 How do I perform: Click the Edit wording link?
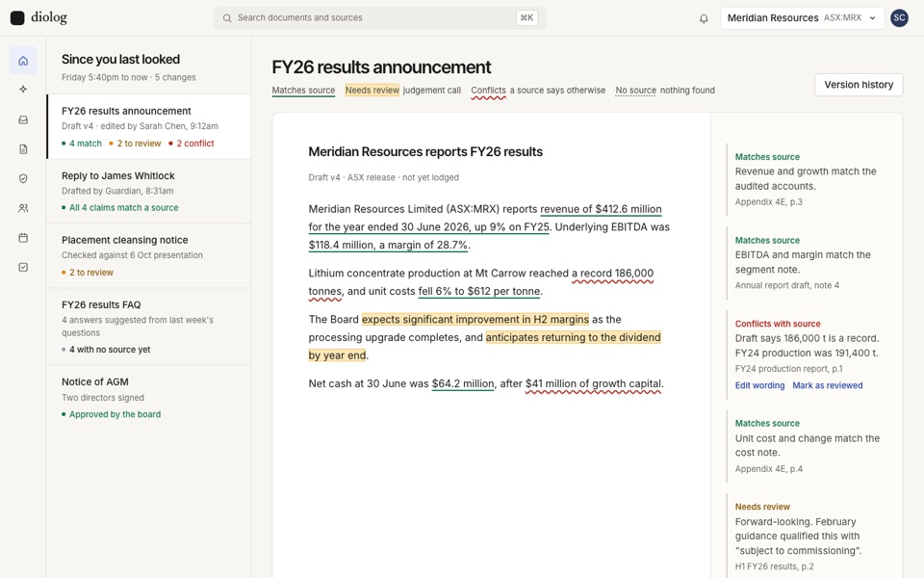coord(759,385)
